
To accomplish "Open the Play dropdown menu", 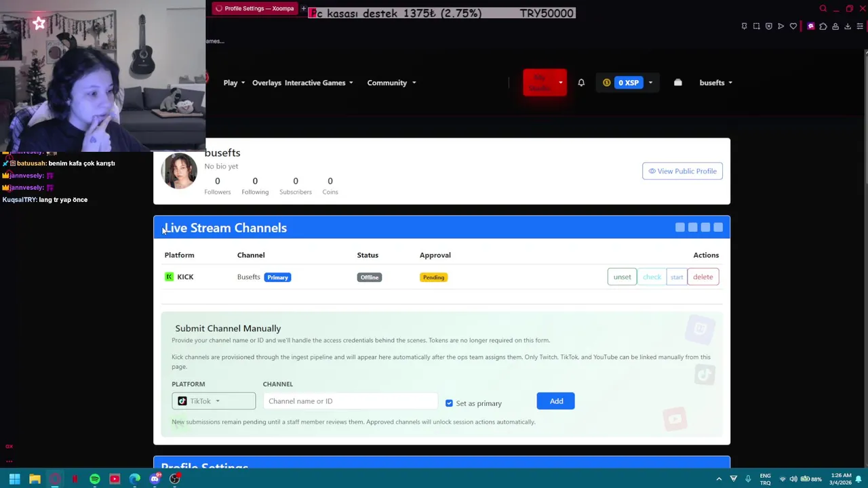I will point(234,83).
